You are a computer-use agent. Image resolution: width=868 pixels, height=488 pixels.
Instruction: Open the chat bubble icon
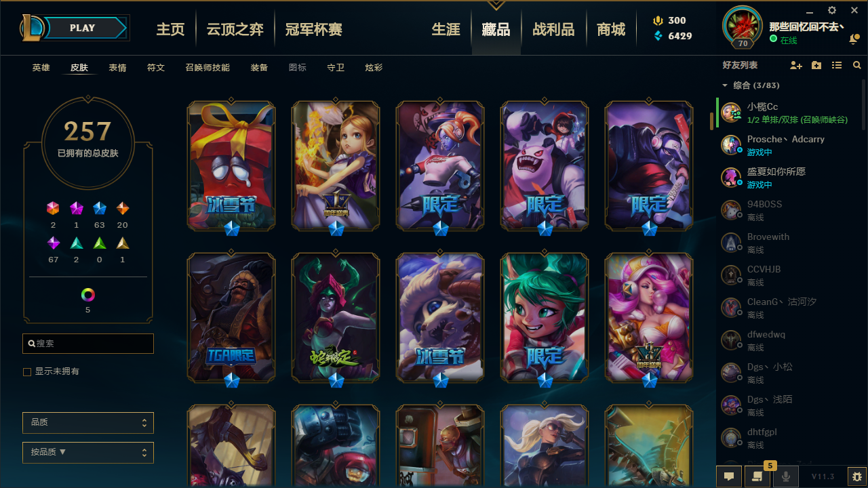729,476
